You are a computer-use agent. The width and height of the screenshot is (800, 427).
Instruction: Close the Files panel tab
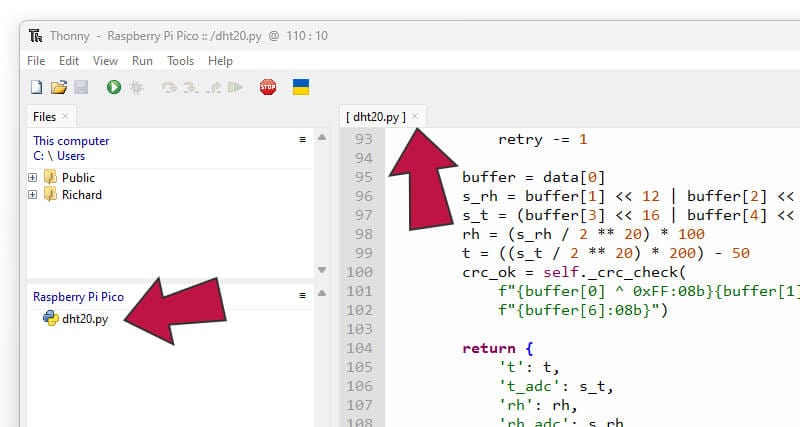(65, 116)
